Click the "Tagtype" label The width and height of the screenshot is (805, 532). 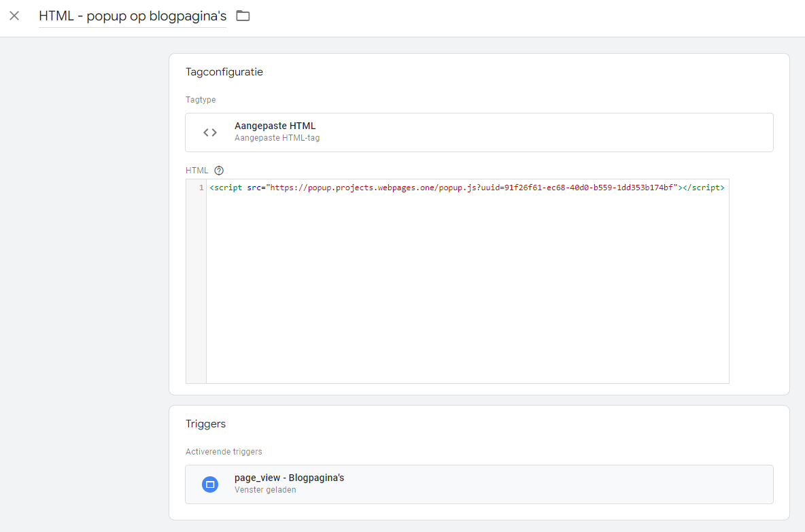201,100
